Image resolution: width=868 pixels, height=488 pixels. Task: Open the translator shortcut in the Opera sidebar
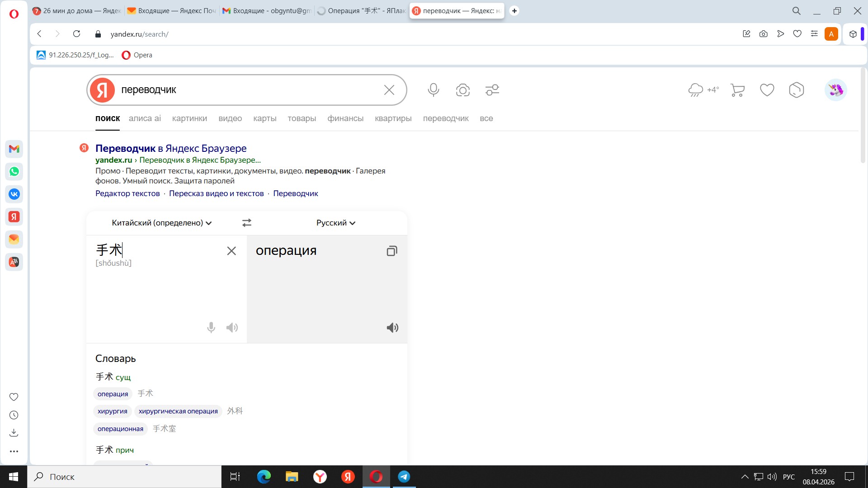pyautogui.click(x=14, y=262)
